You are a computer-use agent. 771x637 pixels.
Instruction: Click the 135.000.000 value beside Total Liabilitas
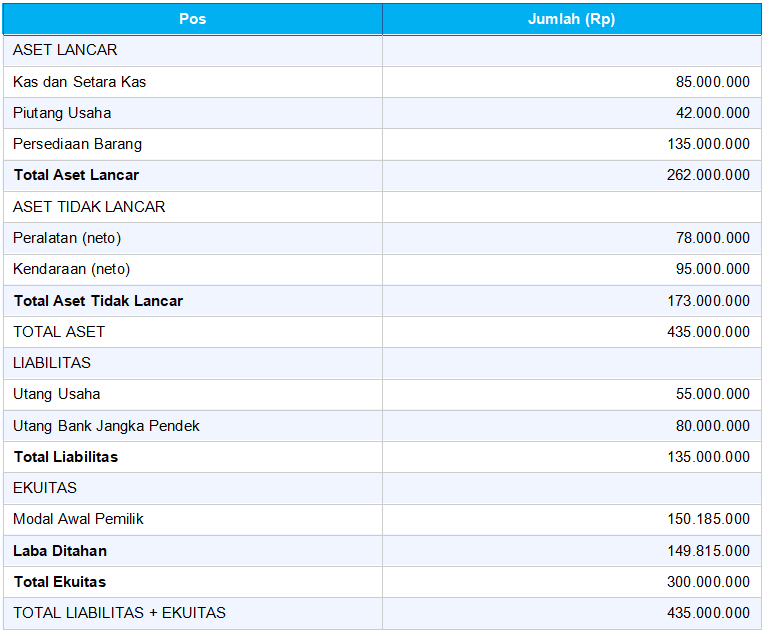click(709, 457)
